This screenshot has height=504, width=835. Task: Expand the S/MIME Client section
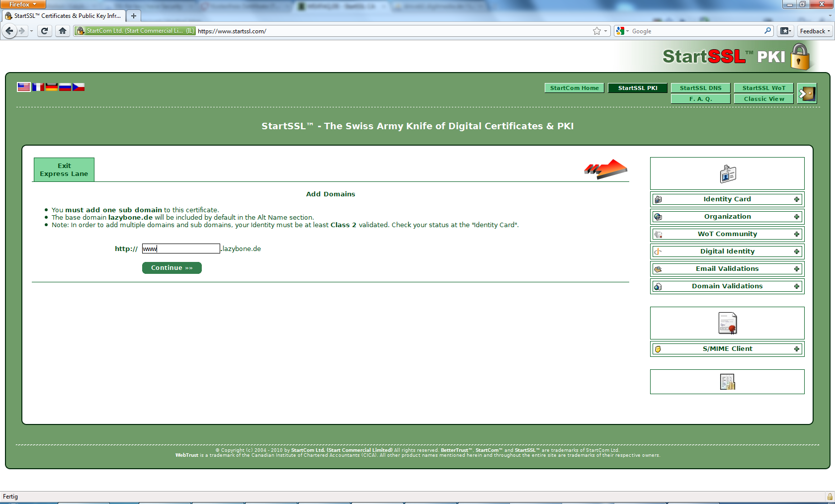click(x=797, y=349)
